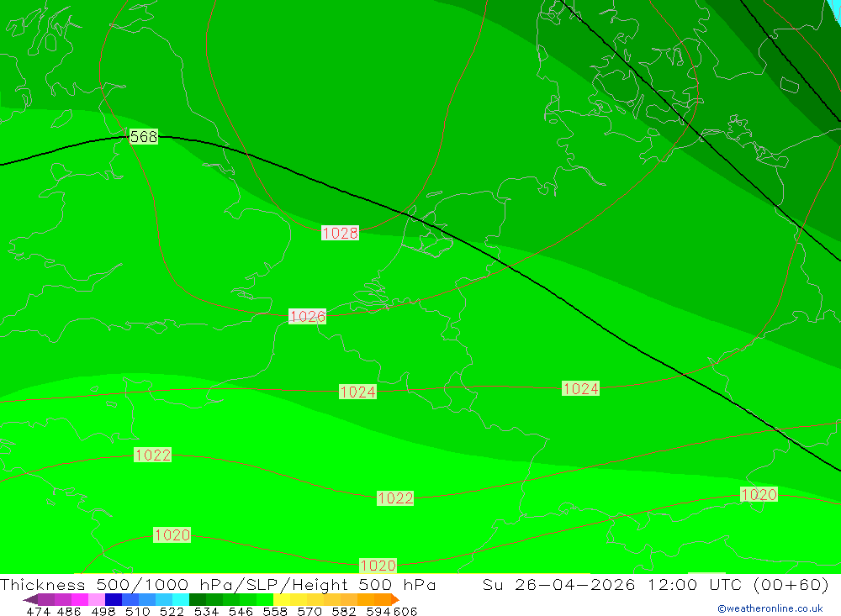Viewport: 841px width, 616px height.
Task: Open the weatheronline.co.uk copyright link
Action: pos(770,608)
